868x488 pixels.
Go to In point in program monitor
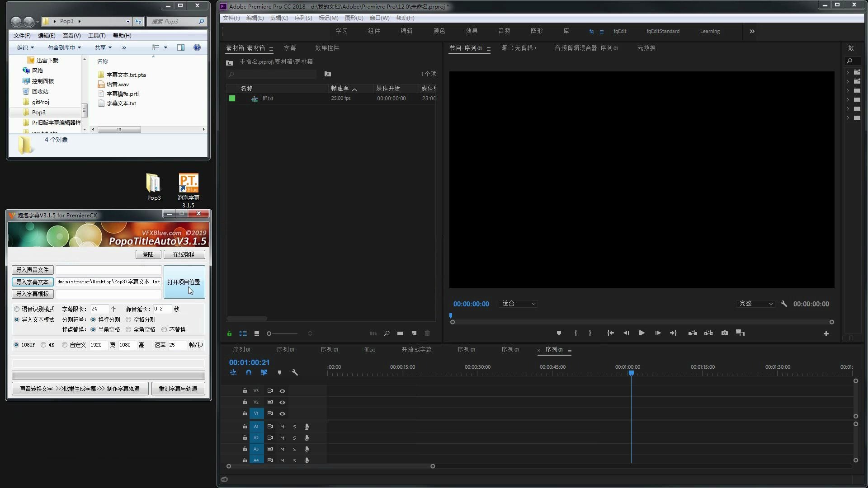tap(610, 333)
